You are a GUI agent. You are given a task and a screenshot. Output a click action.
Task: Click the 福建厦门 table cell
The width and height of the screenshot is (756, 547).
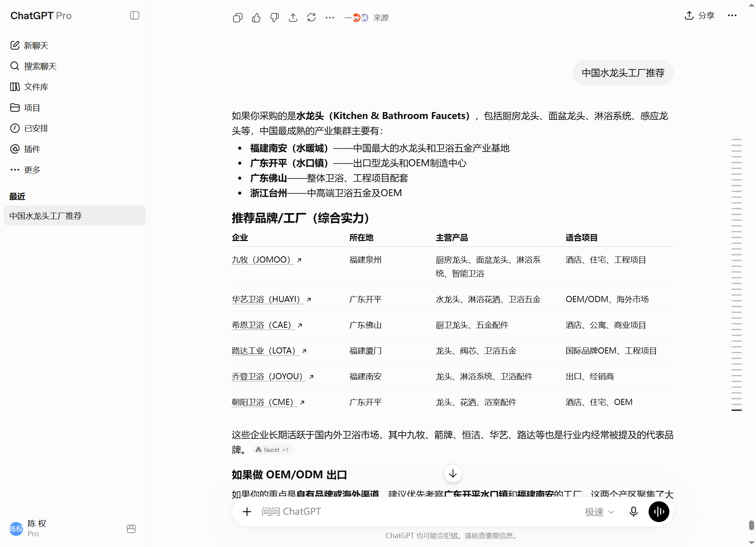[365, 351]
